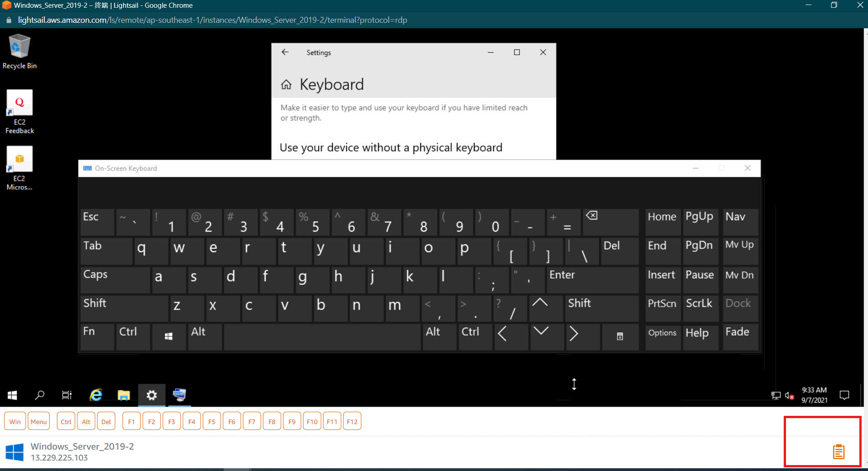The height and width of the screenshot is (471, 868).
Task: Toggle the Fn key
Action: tap(98, 337)
